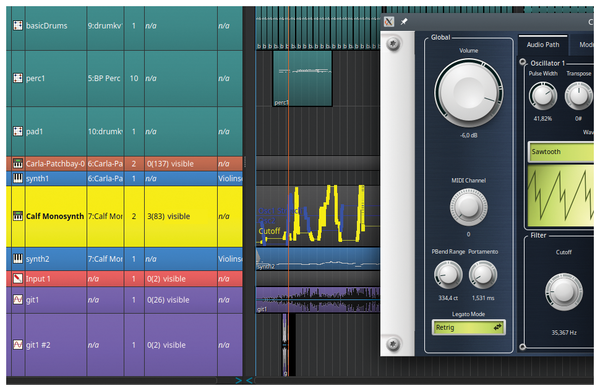Click the top rack screw on plugin panel
Image resolution: width=600 pixels, height=391 pixels.
pyautogui.click(x=393, y=44)
